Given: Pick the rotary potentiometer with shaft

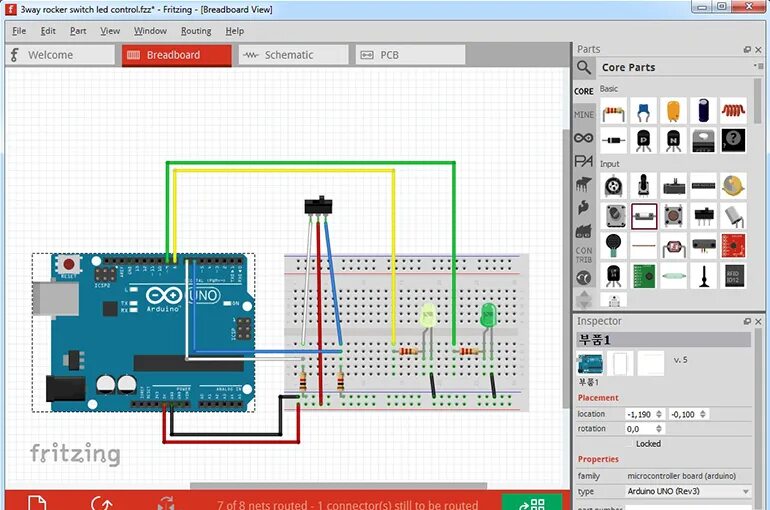Looking at the screenshot, I should [x=643, y=186].
